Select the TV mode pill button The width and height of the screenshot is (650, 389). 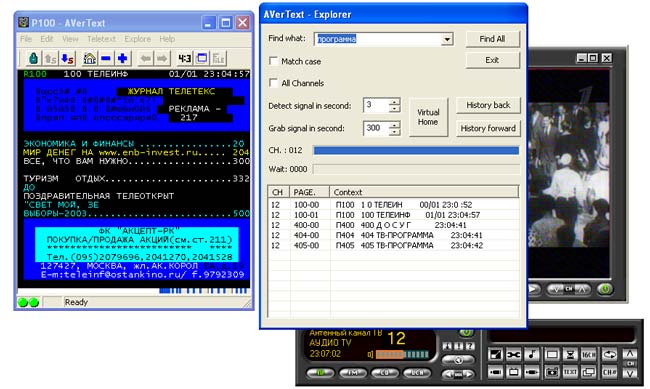[320, 373]
